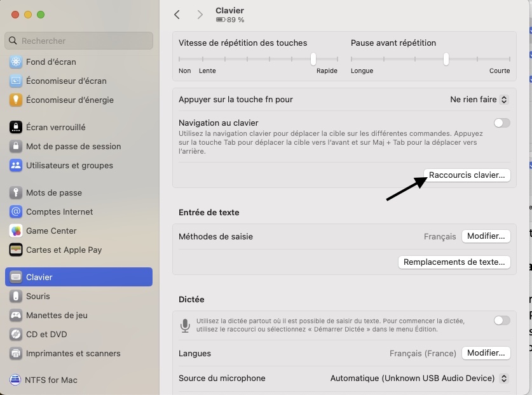
Task: Select Comptes Internet sidebar row
Action: (x=79, y=211)
